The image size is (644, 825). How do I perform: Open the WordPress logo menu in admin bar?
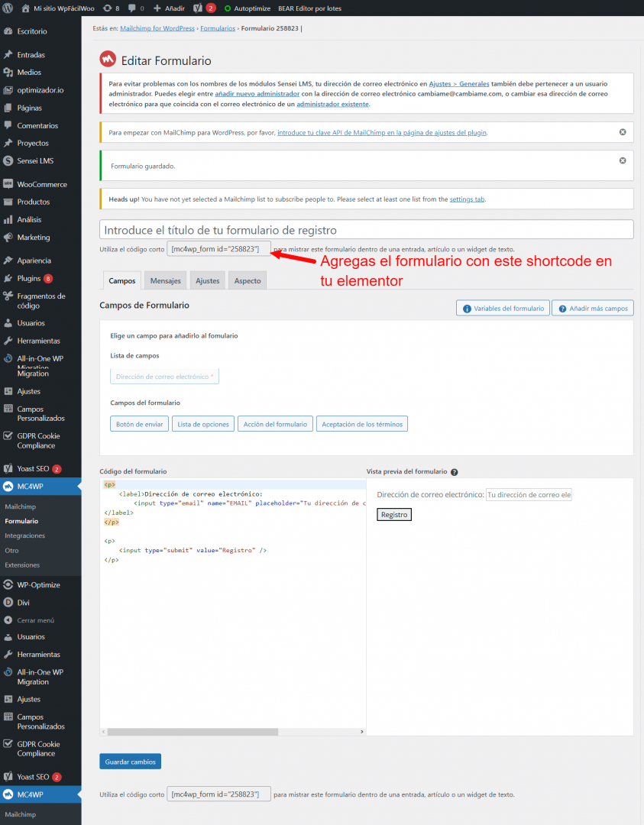[x=8, y=8]
